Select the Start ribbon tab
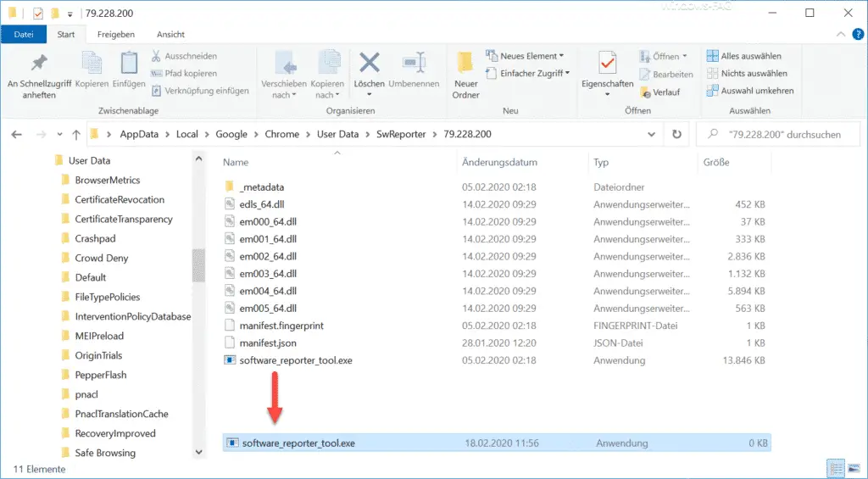The image size is (868, 479). [x=66, y=34]
